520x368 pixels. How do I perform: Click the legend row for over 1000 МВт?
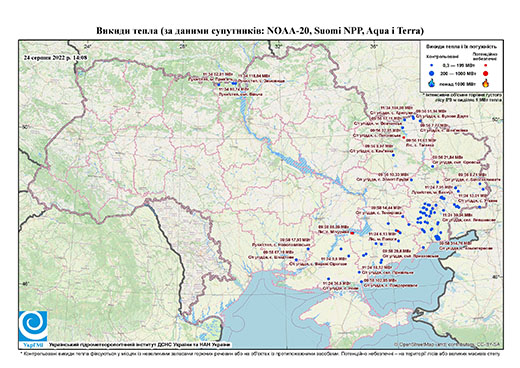459,83
